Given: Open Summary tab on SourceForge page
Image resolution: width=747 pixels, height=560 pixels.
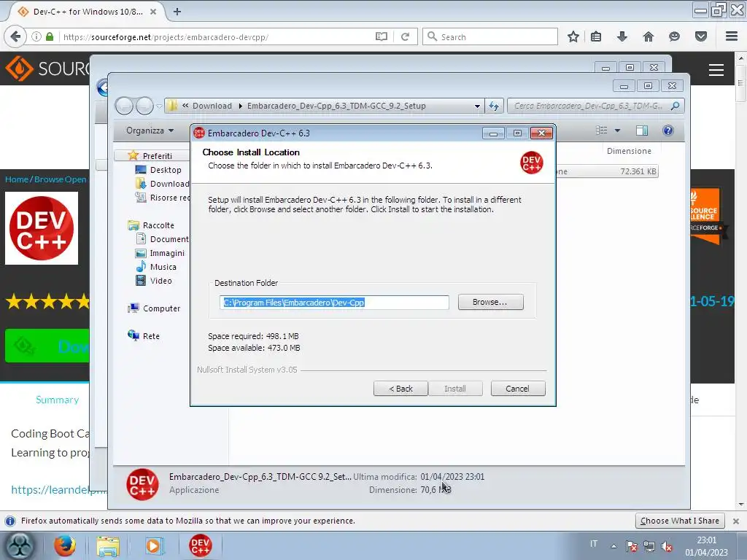Looking at the screenshot, I should pyautogui.click(x=57, y=400).
